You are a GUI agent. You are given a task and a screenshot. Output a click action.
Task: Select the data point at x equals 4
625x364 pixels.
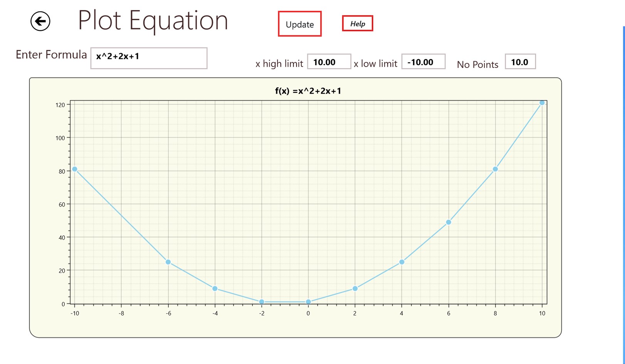402,262
